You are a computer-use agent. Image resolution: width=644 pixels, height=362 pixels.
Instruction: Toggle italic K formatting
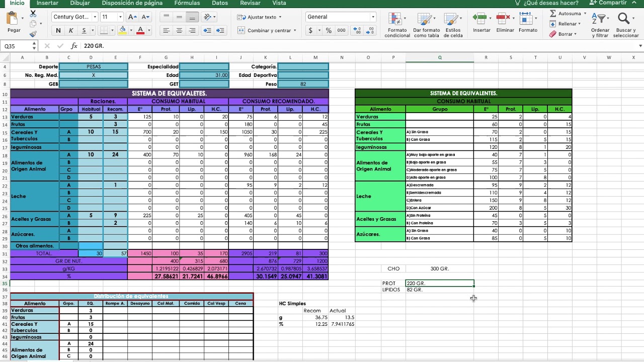point(71,30)
